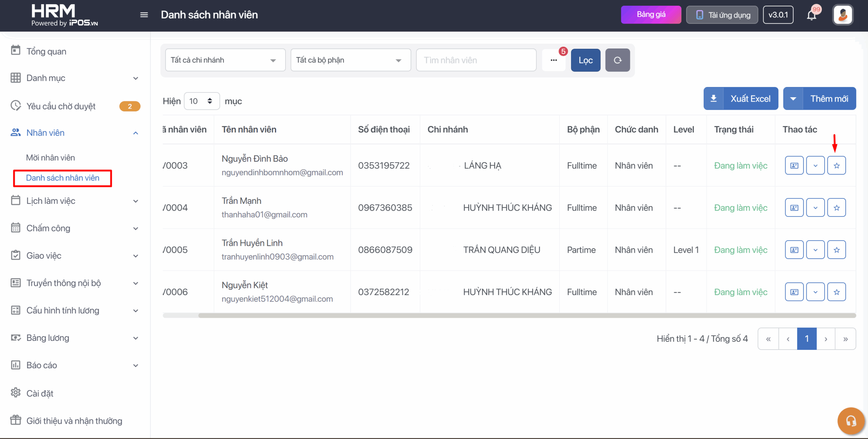
Task: Open action dropdown for Trần Huyền Linh
Action: coord(815,250)
